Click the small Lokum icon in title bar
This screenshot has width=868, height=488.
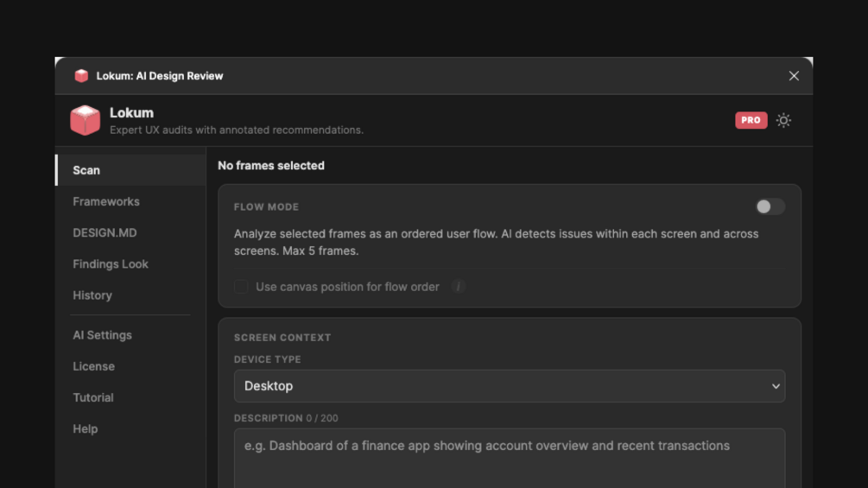point(81,76)
